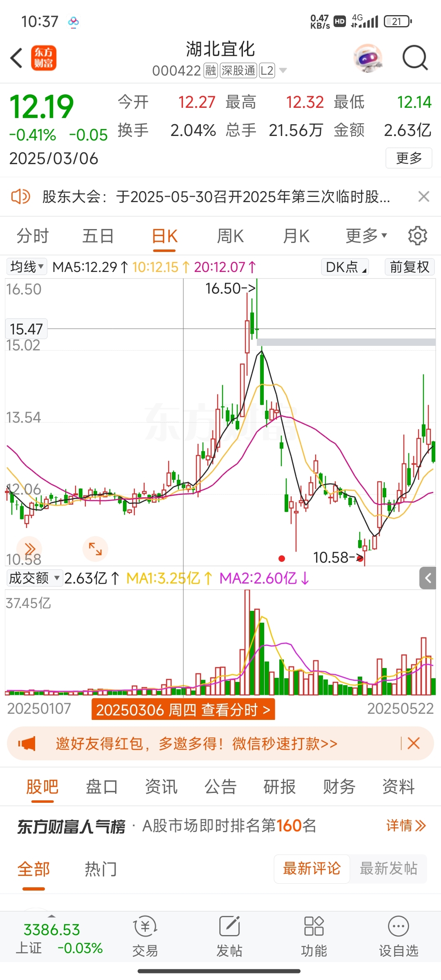Image resolution: width=441 pixels, height=980 pixels.
Task: Open the 股东大会 announcement text
Action: pyautogui.click(x=216, y=197)
